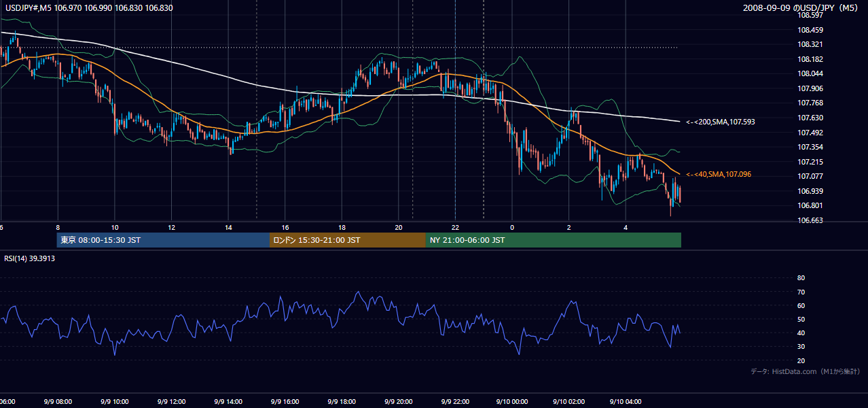Click the price axis value 107.492
Screen dimensions: 868x408
[x=810, y=133]
